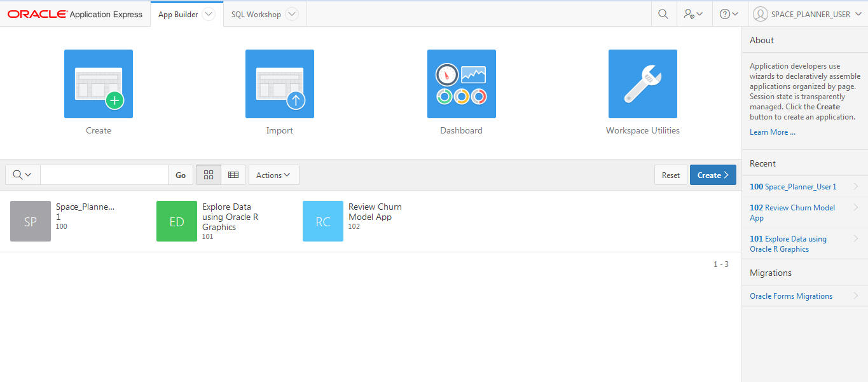Open the Administration user-wrench menu icon

(693, 14)
